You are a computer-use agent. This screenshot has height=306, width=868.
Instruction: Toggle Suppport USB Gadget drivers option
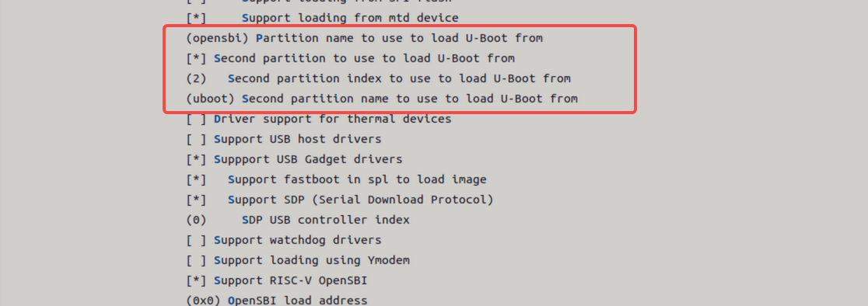(294, 160)
